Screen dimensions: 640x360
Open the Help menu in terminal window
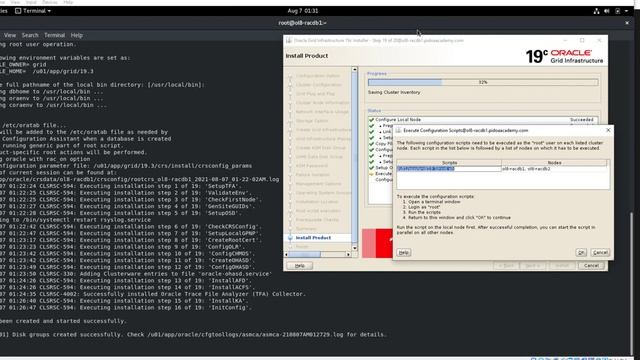76,36
